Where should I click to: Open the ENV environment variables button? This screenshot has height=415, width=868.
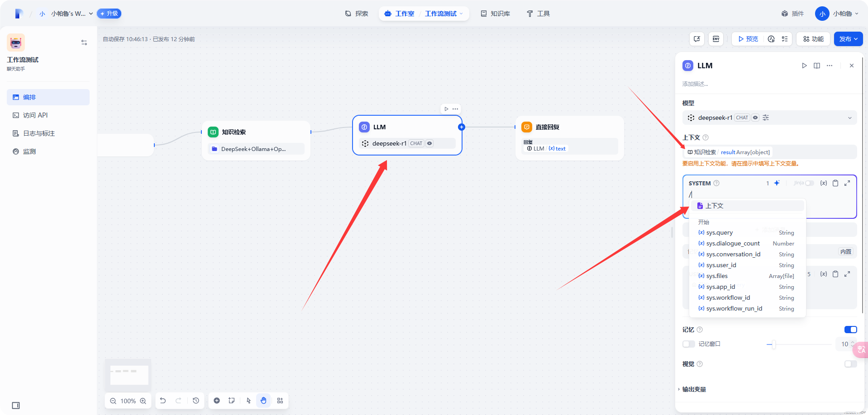click(x=716, y=39)
